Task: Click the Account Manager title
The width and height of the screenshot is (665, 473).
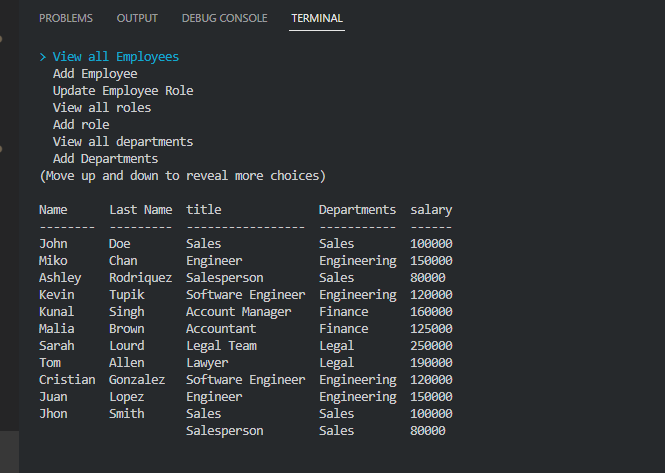Action: (x=239, y=312)
